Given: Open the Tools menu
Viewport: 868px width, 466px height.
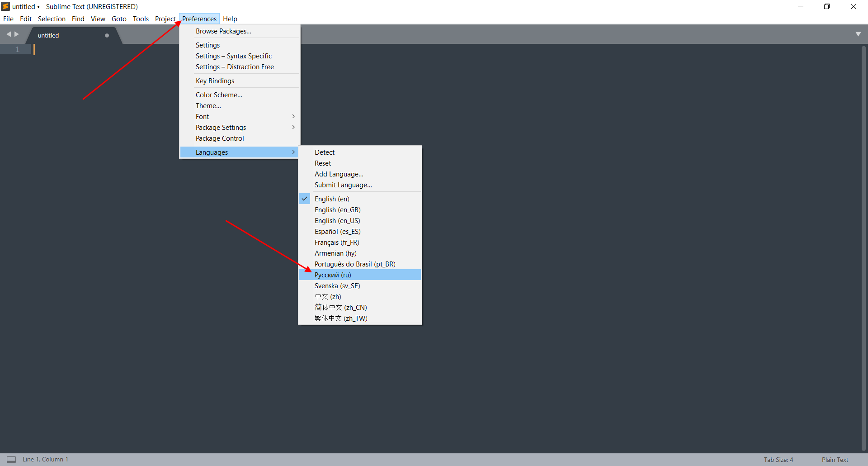Looking at the screenshot, I should click(140, 19).
